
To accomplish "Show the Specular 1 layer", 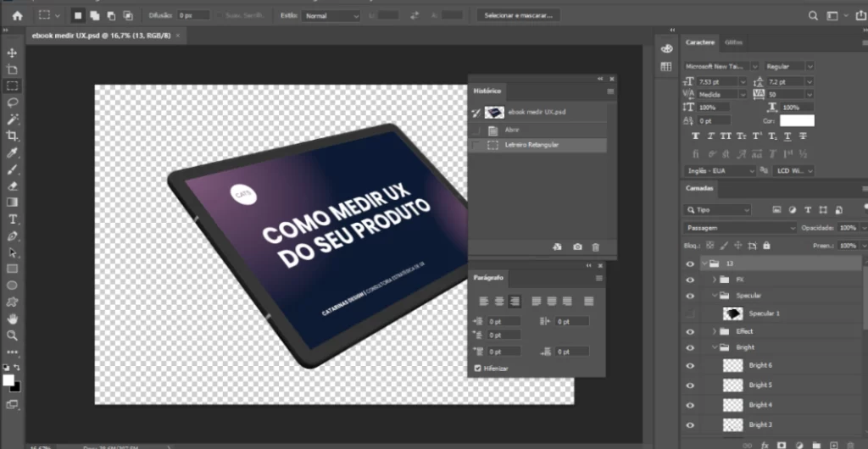I will point(690,313).
